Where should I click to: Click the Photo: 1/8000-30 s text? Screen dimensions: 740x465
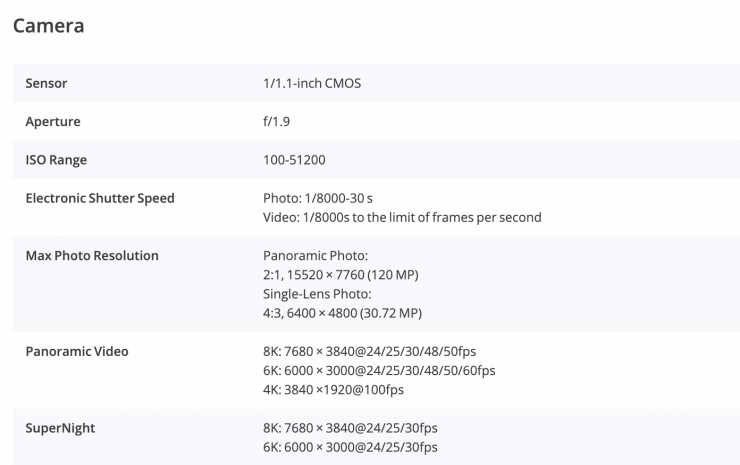click(x=318, y=198)
